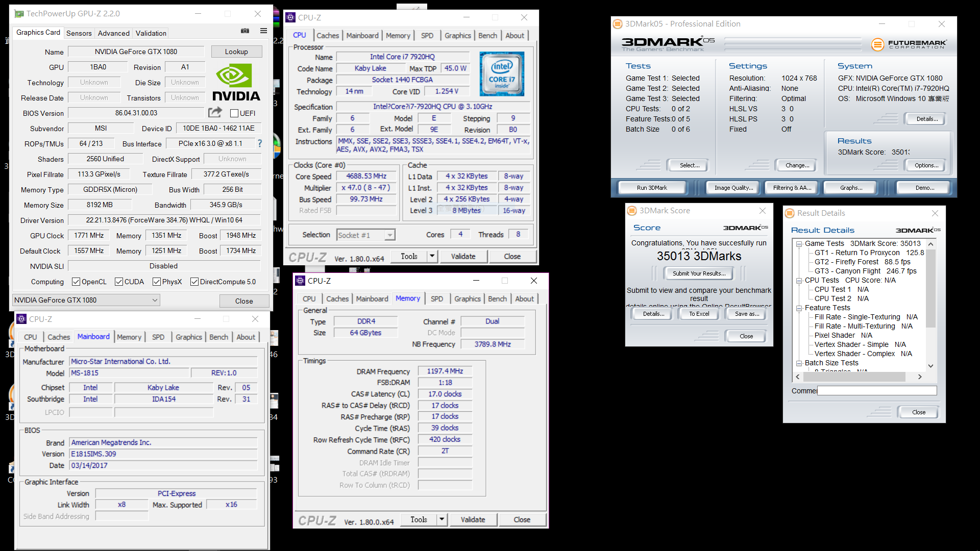Collapse the Feature Tests tree node
The width and height of the screenshot is (980, 551).
[x=799, y=308]
